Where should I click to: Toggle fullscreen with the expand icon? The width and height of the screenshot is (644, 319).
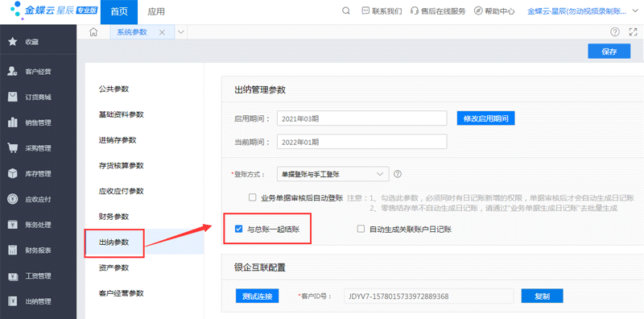[x=633, y=32]
